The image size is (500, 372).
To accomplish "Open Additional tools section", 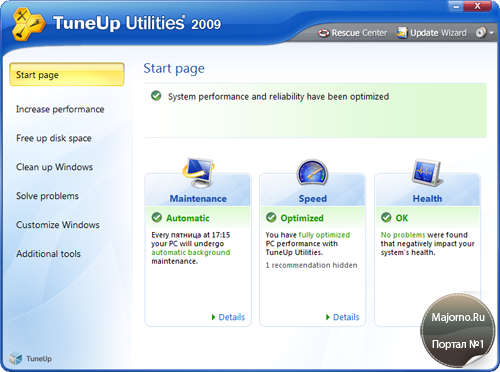I will pos(48,254).
